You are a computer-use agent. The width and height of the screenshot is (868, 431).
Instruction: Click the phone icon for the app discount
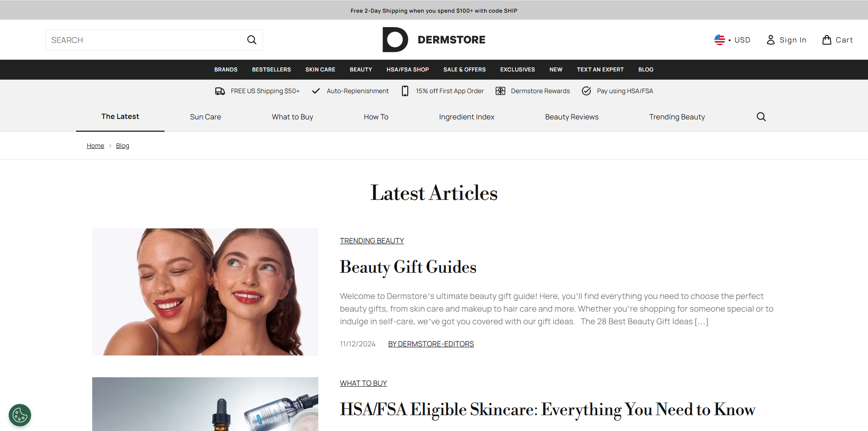point(405,91)
